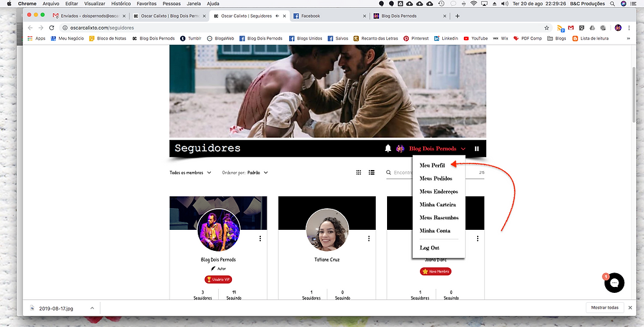Reload the page with the refresh icon

[x=51, y=28]
